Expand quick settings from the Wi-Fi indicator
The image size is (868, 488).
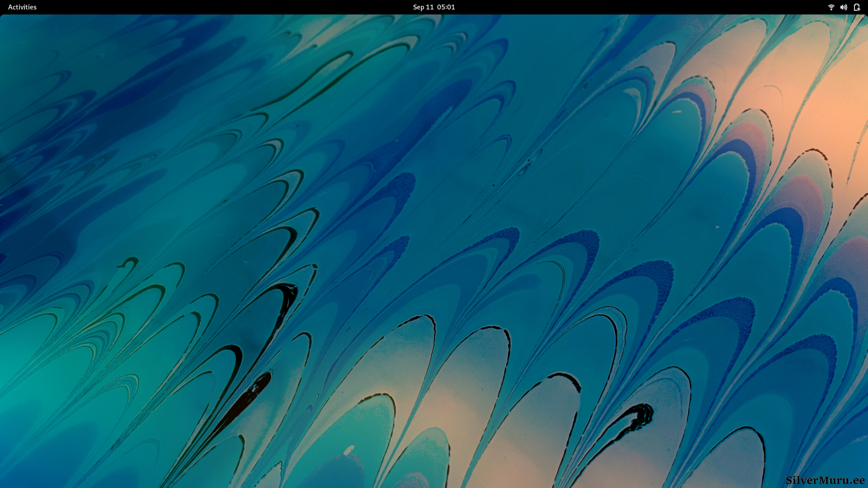pyautogui.click(x=831, y=7)
